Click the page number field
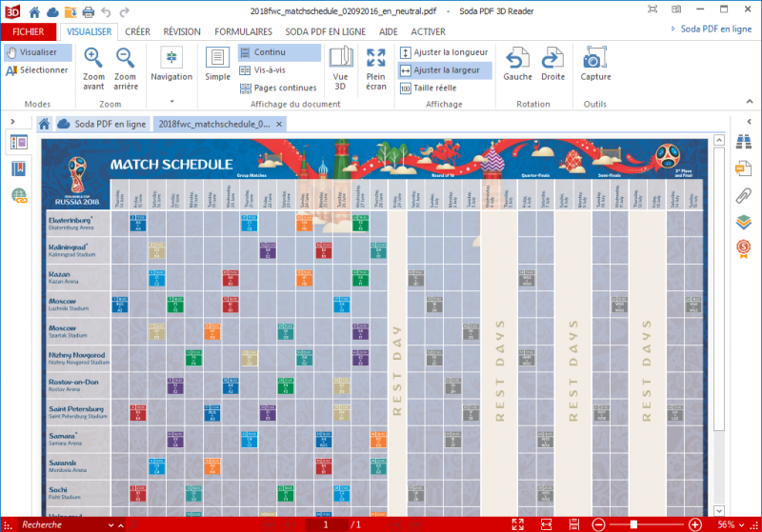Screen dimensions: 762x532 point(326,524)
